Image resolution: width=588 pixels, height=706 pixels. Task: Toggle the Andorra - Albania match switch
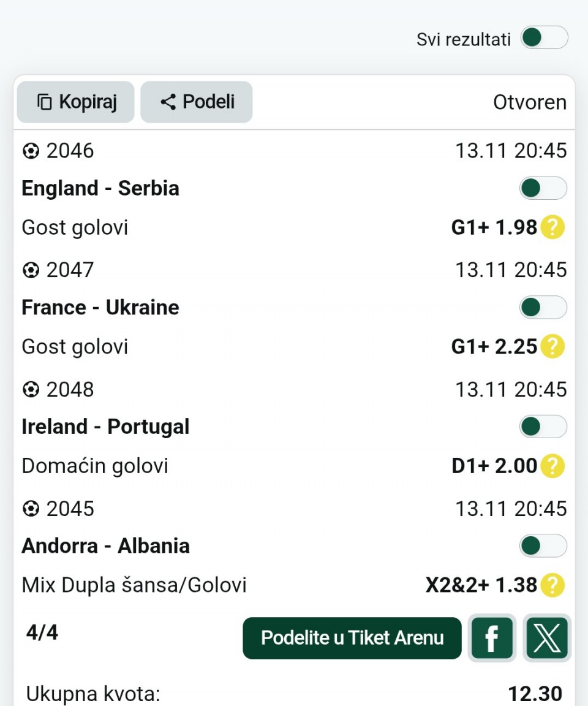pos(543,546)
